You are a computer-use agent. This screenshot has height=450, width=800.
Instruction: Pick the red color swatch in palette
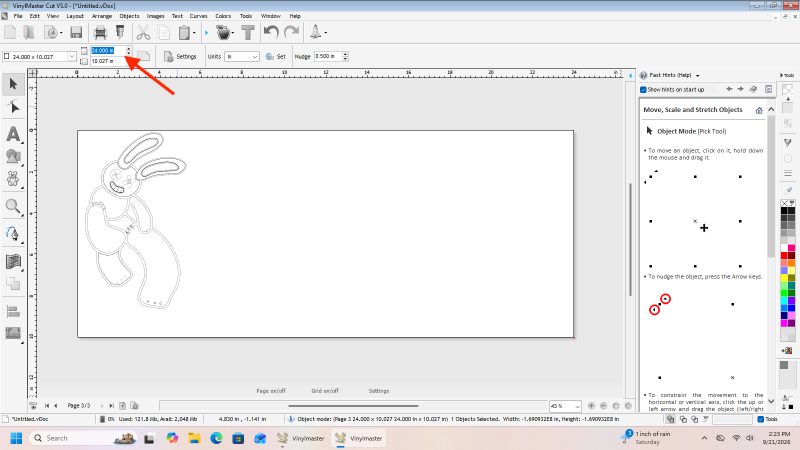coord(784,256)
